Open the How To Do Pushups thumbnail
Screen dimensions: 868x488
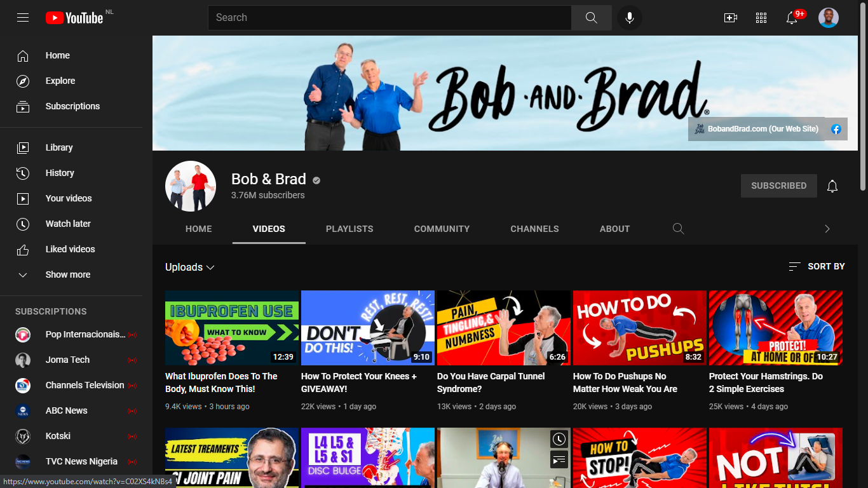(640, 328)
